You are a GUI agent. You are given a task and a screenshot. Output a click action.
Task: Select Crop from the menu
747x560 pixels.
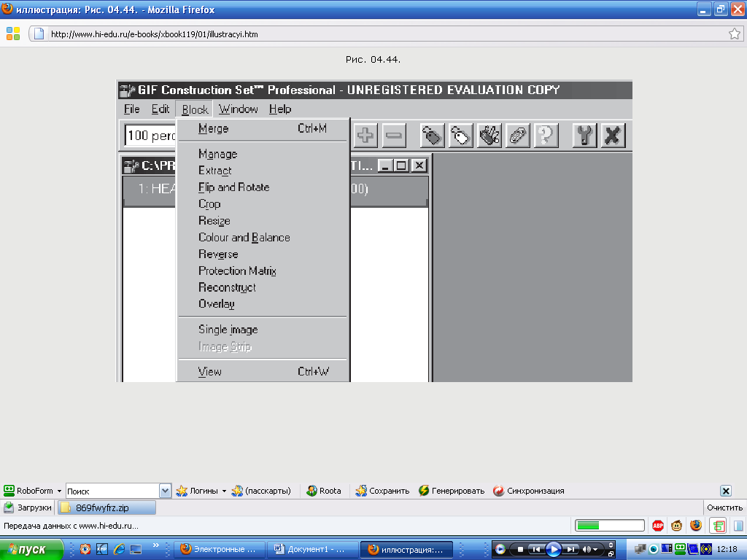263,204
